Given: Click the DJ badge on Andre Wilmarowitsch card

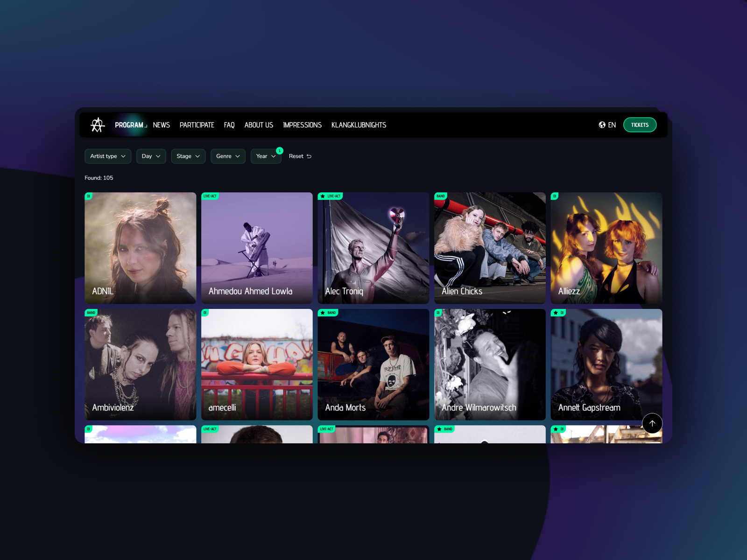Looking at the screenshot, I should [x=438, y=313].
